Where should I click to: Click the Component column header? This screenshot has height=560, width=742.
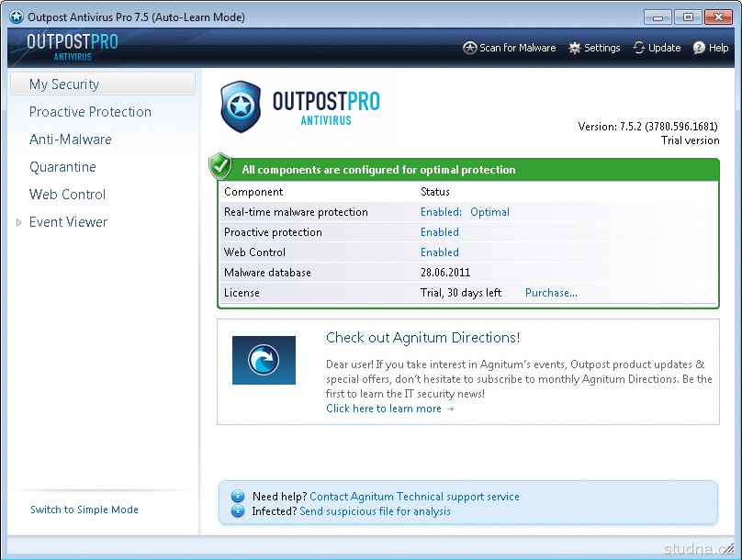tap(253, 192)
